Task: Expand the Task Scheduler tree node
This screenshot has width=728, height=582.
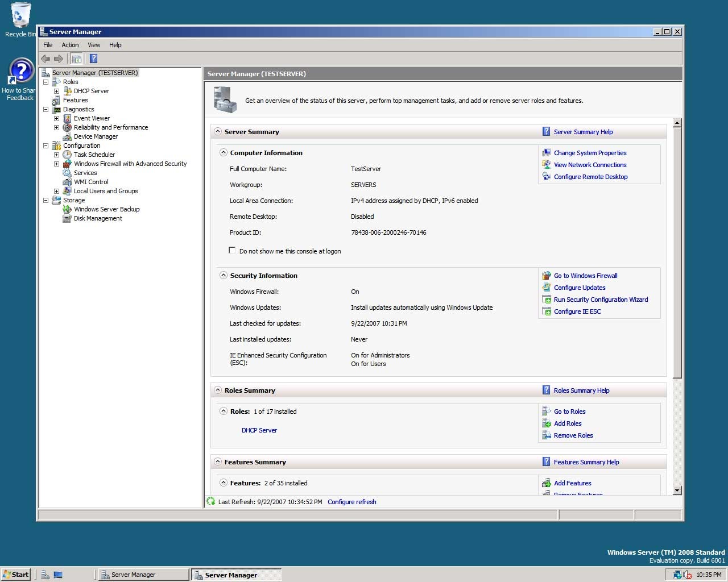Action: tap(56, 155)
